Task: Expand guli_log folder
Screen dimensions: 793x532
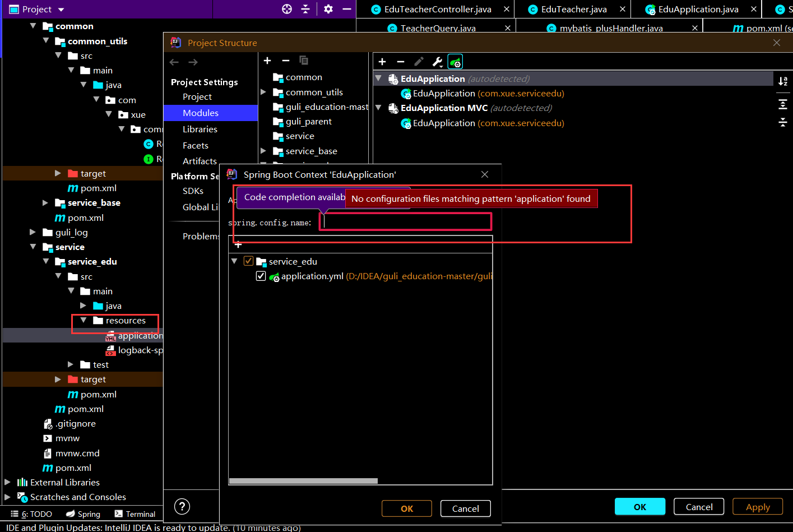Action: pos(33,232)
